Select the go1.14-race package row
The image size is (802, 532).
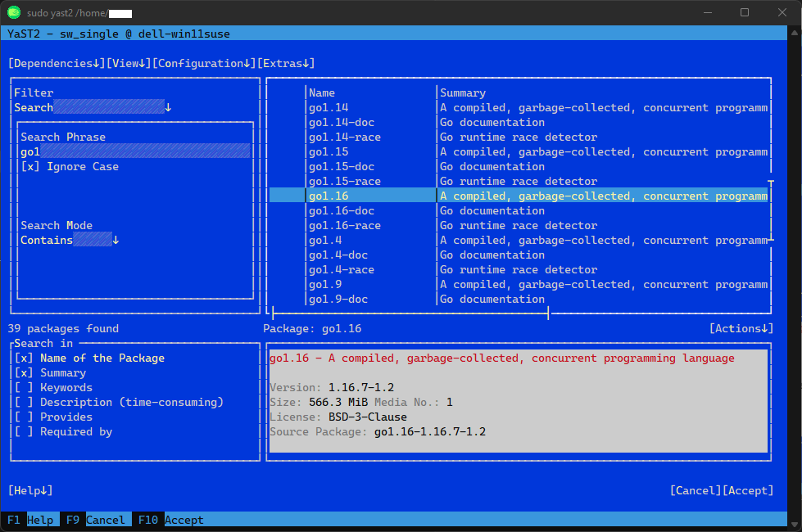[x=519, y=137]
